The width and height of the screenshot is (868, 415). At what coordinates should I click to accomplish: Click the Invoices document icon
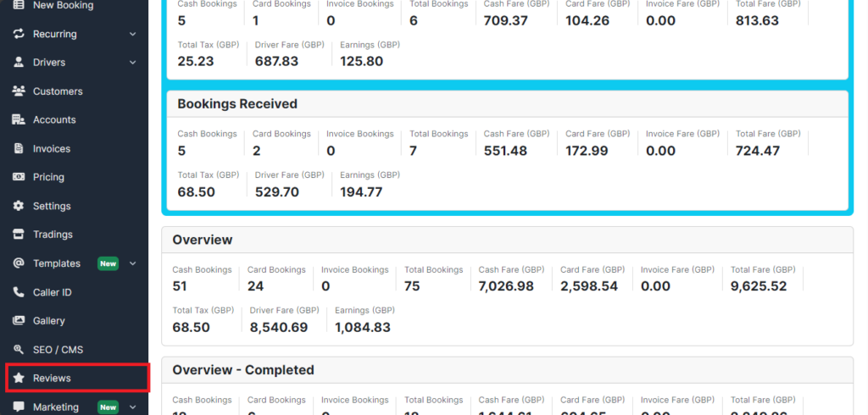click(19, 149)
